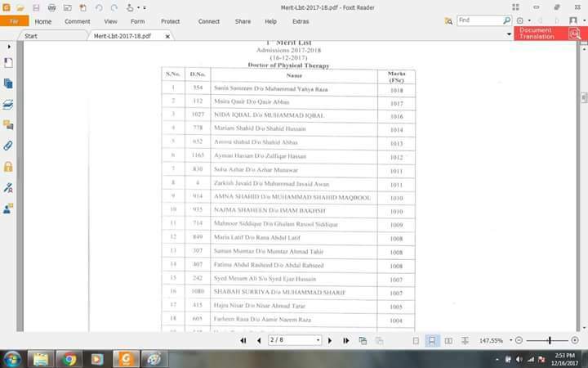Switch to continuous page view
The height and width of the screenshot is (368, 588).
pyautogui.click(x=432, y=340)
